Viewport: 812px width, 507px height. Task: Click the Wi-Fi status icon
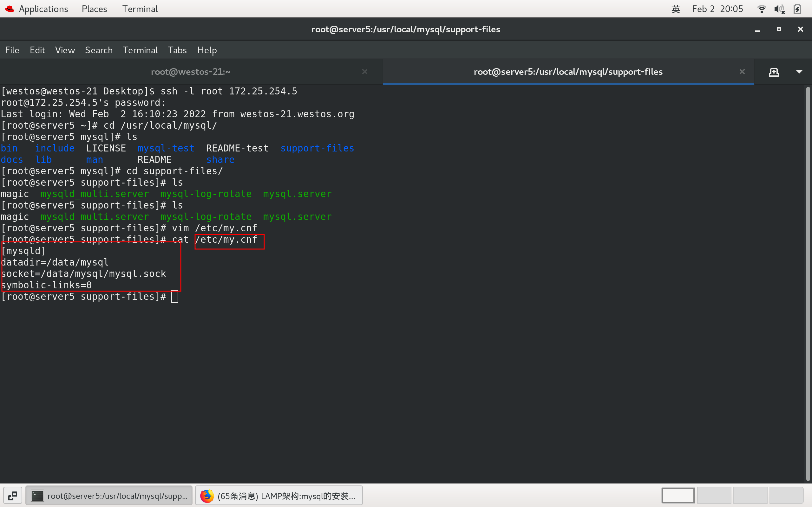762,9
